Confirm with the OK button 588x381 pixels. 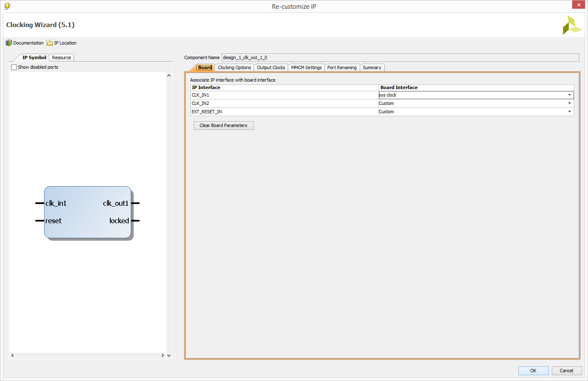(x=533, y=371)
